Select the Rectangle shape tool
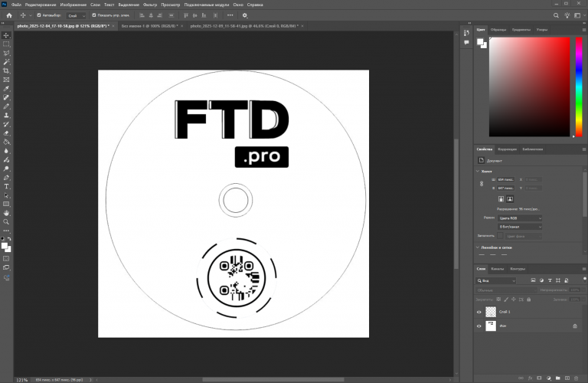The height and width of the screenshot is (383, 588). point(6,204)
